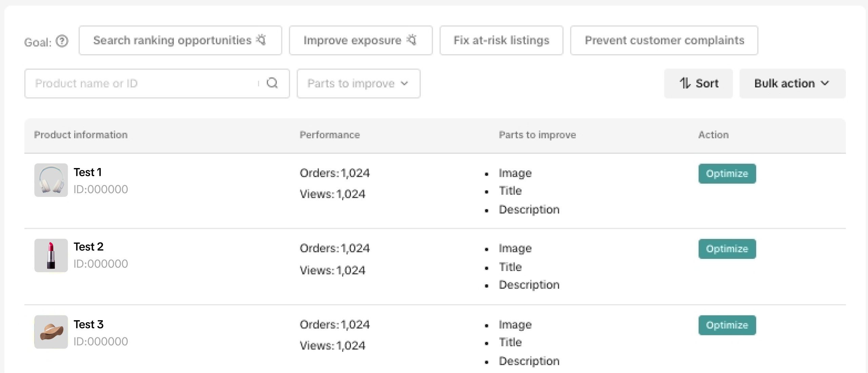
Task: Open the Test 3 hat thumbnail
Action: pos(51,332)
